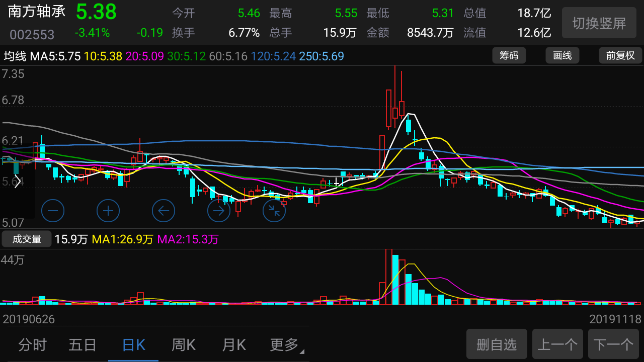The width and height of the screenshot is (644, 362).
Task: Go to previous stock with 上一个
Action: point(557,344)
